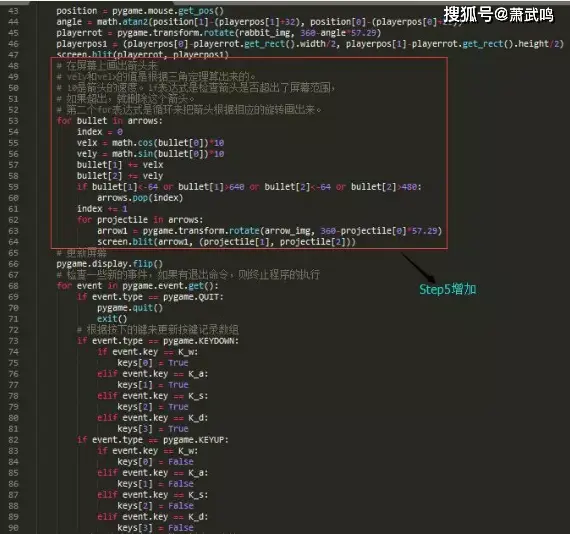The height and width of the screenshot is (534, 570).
Task: Click the 'keys[1] = True' line
Action: click(x=153, y=385)
